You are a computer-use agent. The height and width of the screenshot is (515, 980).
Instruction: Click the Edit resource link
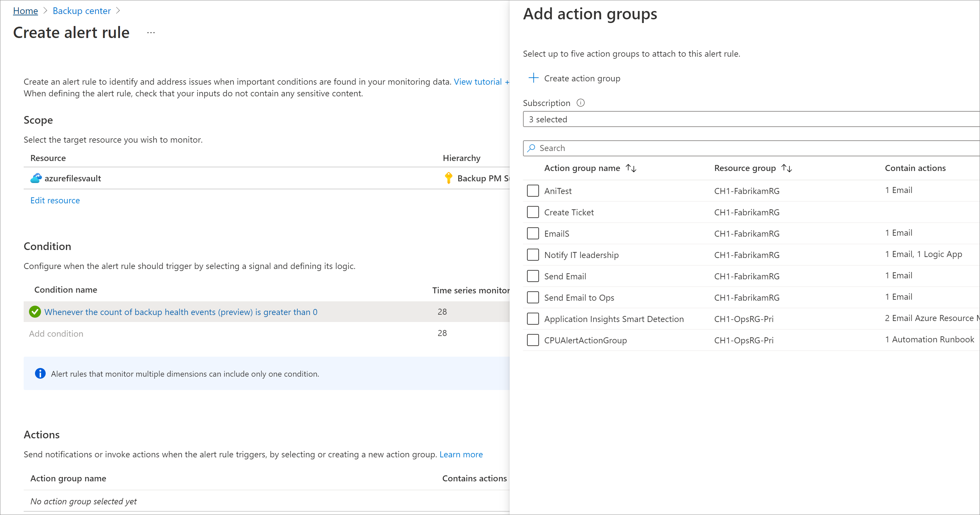(x=55, y=200)
